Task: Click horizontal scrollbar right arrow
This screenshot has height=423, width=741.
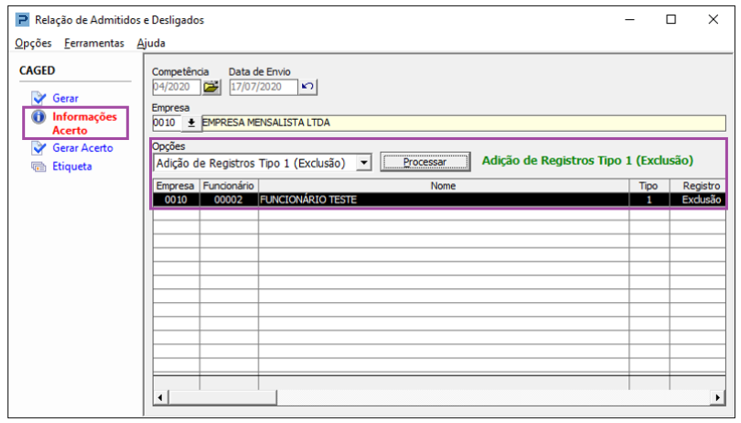Action: [718, 397]
